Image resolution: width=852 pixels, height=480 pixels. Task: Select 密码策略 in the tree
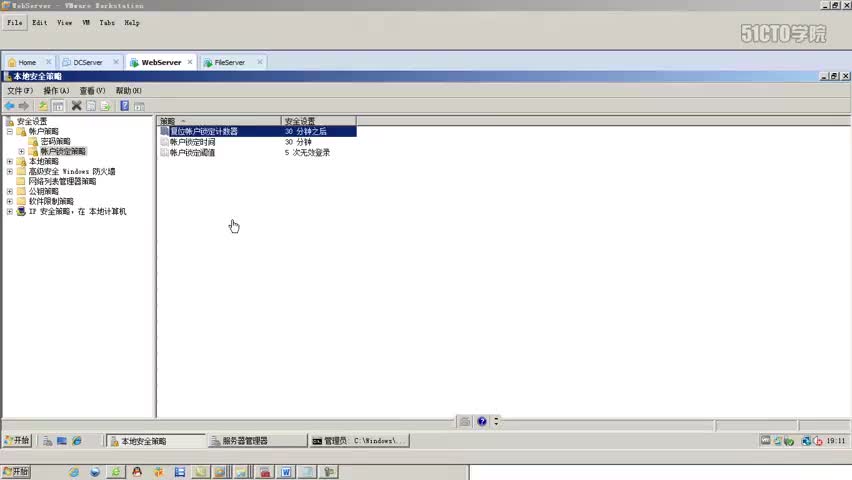[x=55, y=141]
